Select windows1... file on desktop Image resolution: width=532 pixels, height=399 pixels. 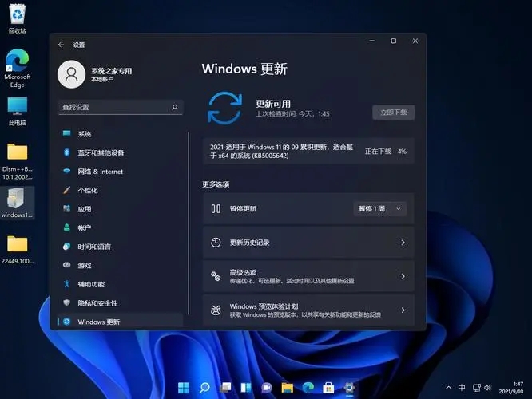point(17,203)
